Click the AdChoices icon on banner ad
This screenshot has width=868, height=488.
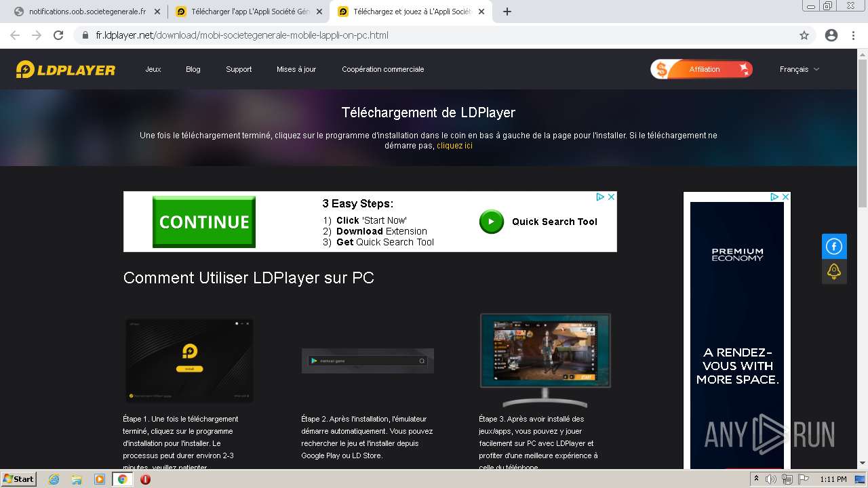tap(600, 197)
